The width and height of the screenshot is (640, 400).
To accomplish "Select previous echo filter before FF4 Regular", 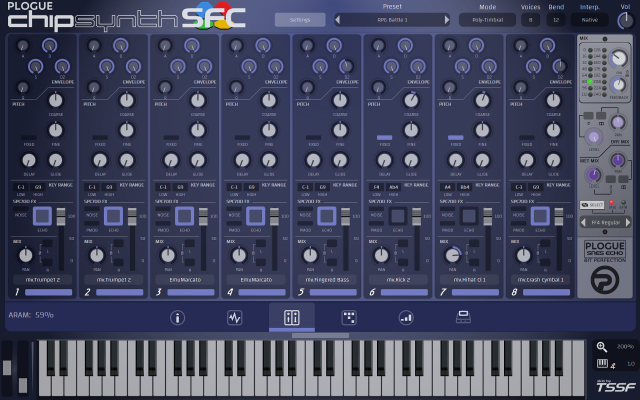I will point(583,222).
